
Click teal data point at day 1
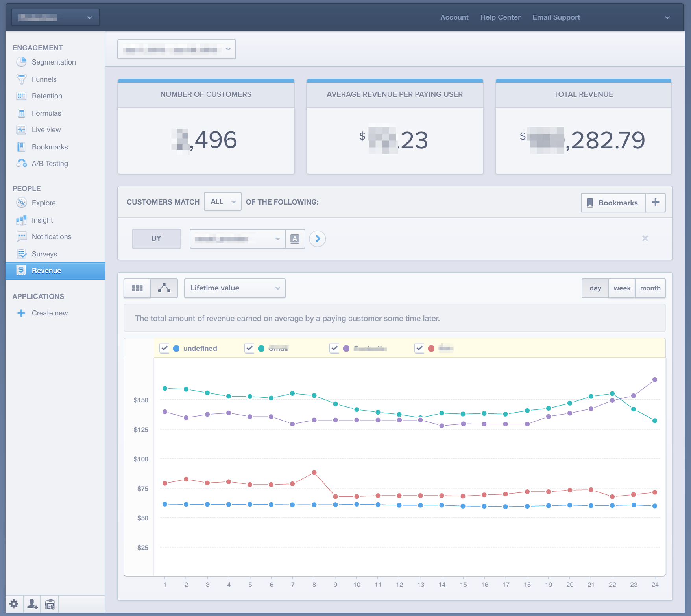165,388
